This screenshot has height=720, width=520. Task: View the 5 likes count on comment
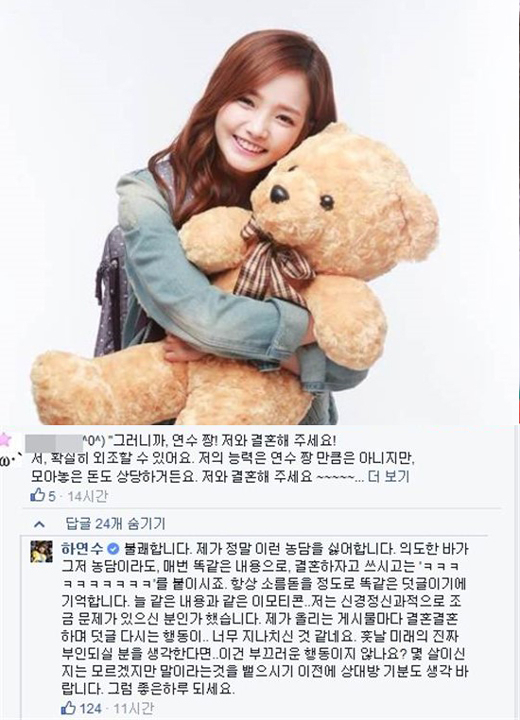point(51,496)
